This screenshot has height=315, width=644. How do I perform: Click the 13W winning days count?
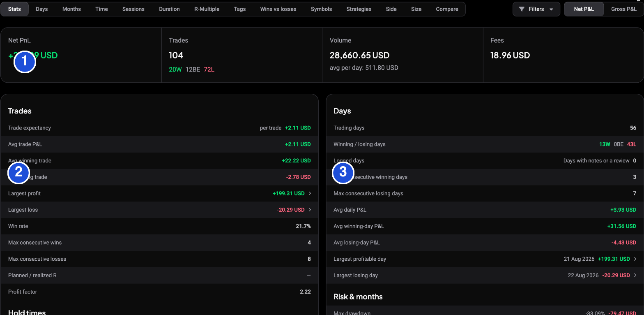tap(605, 144)
